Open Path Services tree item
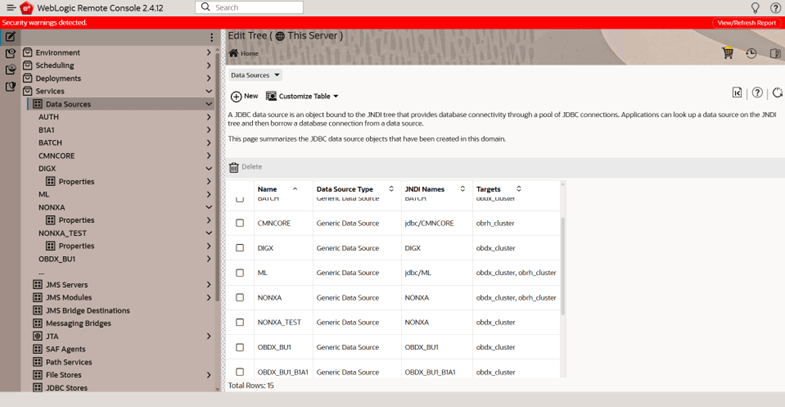Viewport: 785px width, 407px height. tap(69, 362)
